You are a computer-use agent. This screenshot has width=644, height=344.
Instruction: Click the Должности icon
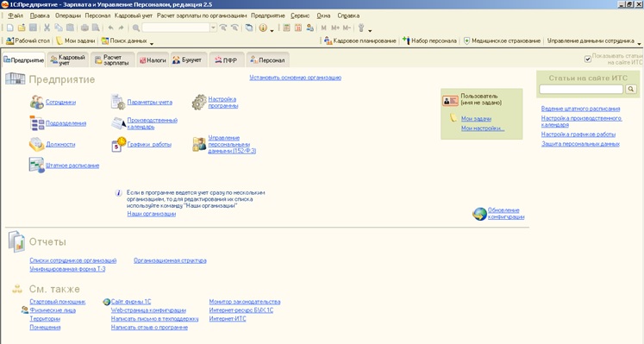[x=36, y=144]
